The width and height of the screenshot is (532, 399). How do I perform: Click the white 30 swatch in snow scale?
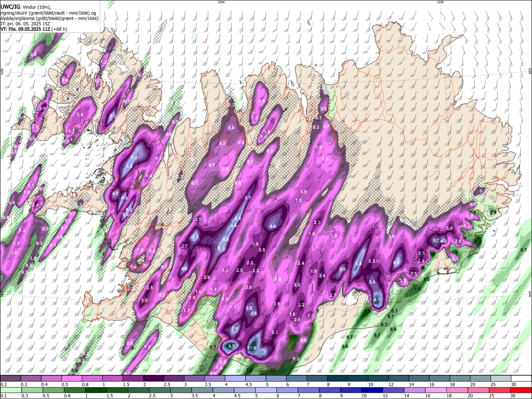click(x=521, y=379)
